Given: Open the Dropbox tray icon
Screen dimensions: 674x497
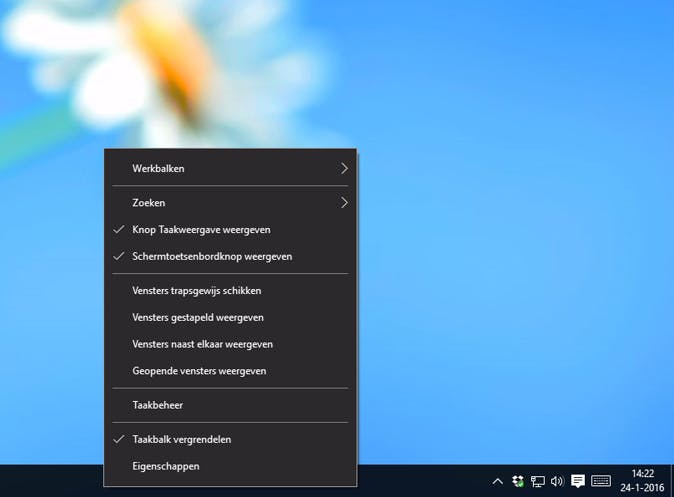Looking at the screenshot, I should 518,481.
